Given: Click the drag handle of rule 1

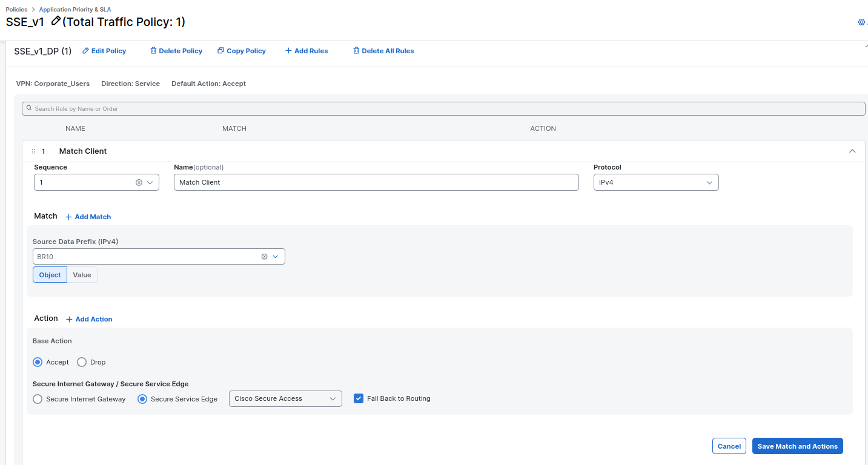Looking at the screenshot, I should pyautogui.click(x=33, y=151).
